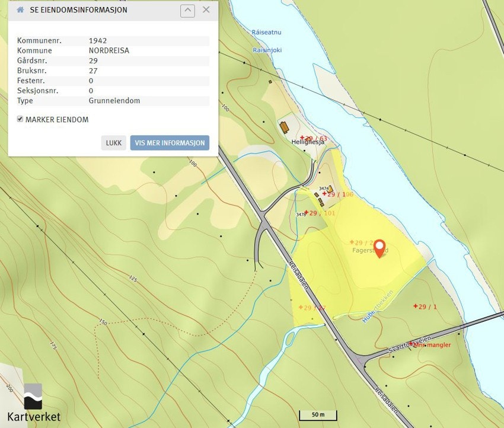Close the Se Eiendomsinformasjon panel
This screenshot has height=428, width=504.
(x=206, y=9)
